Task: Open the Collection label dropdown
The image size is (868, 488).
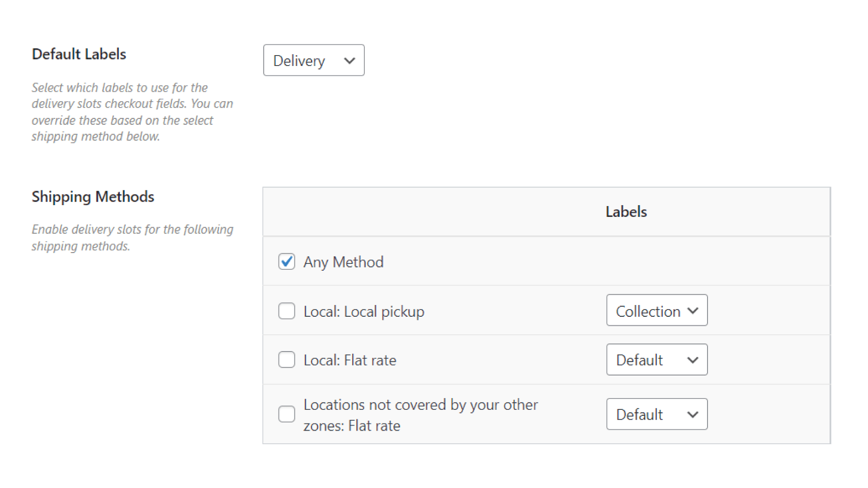Action: tap(656, 310)
